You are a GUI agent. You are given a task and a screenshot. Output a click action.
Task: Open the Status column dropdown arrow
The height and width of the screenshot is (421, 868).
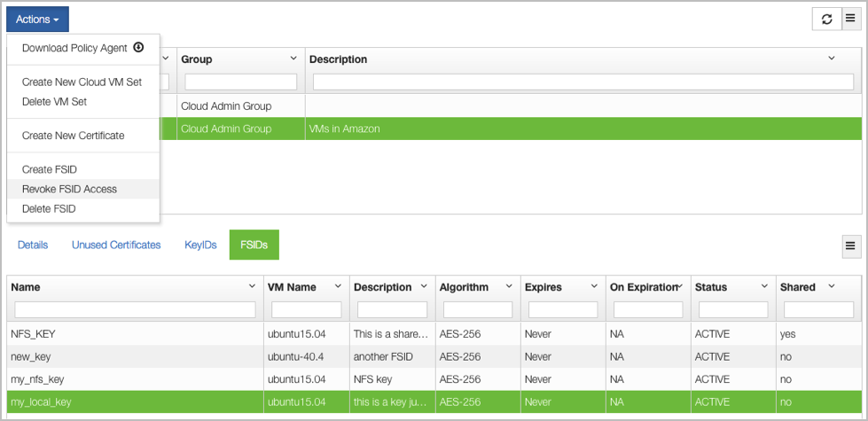(x=764, y=286)
